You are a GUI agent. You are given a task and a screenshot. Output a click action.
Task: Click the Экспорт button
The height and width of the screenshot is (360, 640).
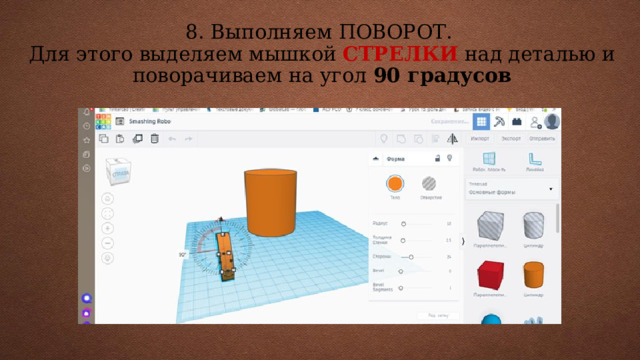click(511, 139)
